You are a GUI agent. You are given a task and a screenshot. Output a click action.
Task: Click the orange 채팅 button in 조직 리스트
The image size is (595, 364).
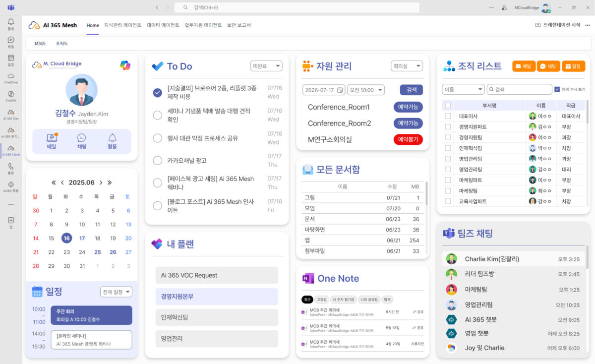pyautogui.click(x=548, y=66)
